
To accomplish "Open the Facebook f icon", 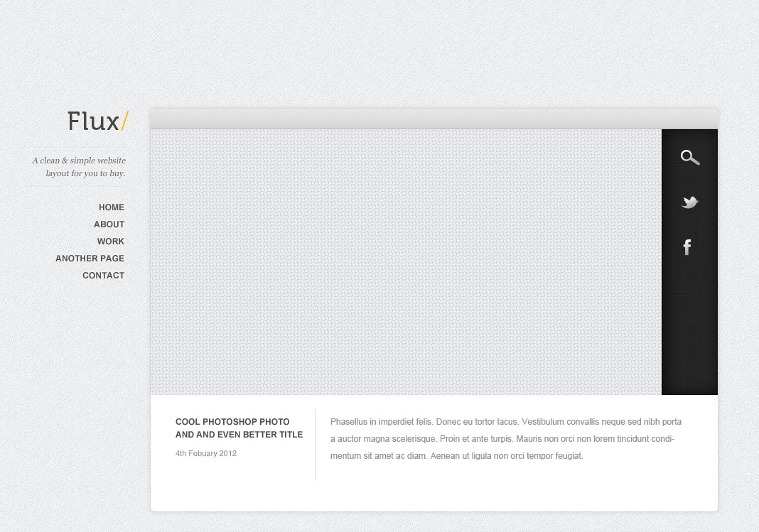I will (687, 247).
